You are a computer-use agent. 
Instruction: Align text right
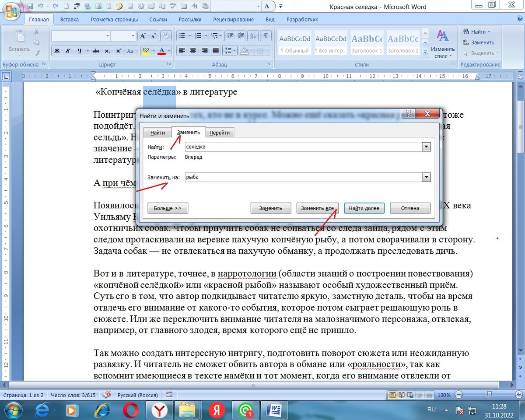point(204,51)
